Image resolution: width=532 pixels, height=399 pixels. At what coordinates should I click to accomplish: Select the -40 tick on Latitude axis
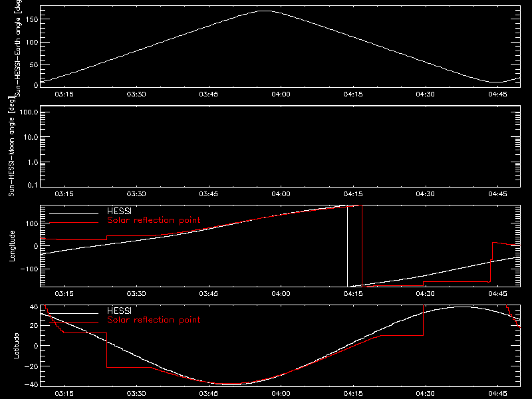pos(31,385)
